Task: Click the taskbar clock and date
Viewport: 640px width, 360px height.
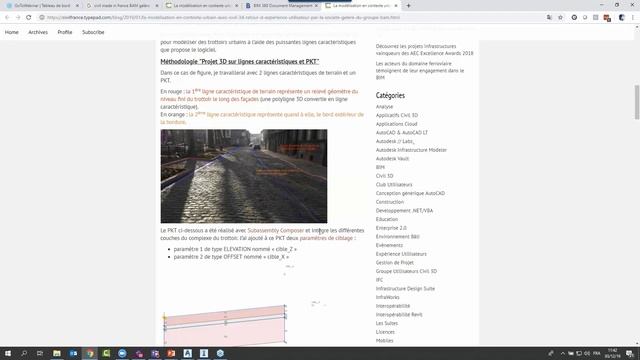Action: tap(613, 353)
